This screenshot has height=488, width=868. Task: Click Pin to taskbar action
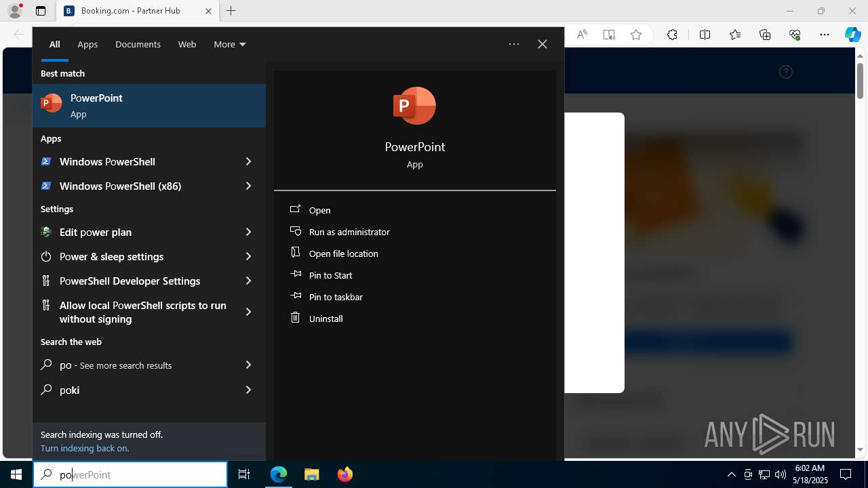pyautogui.click(x=336, y=297)
